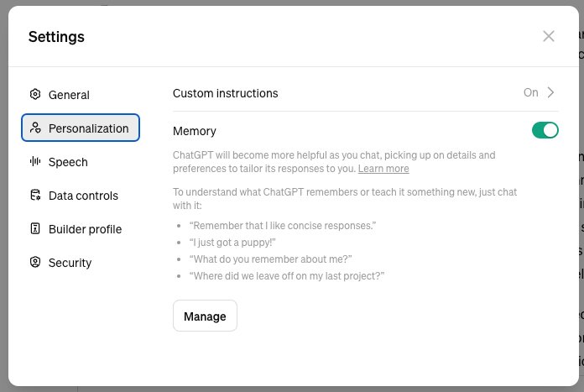Click the Data controls database icon
This screenshot has height=392, width=584.
(x=35, y=195)
